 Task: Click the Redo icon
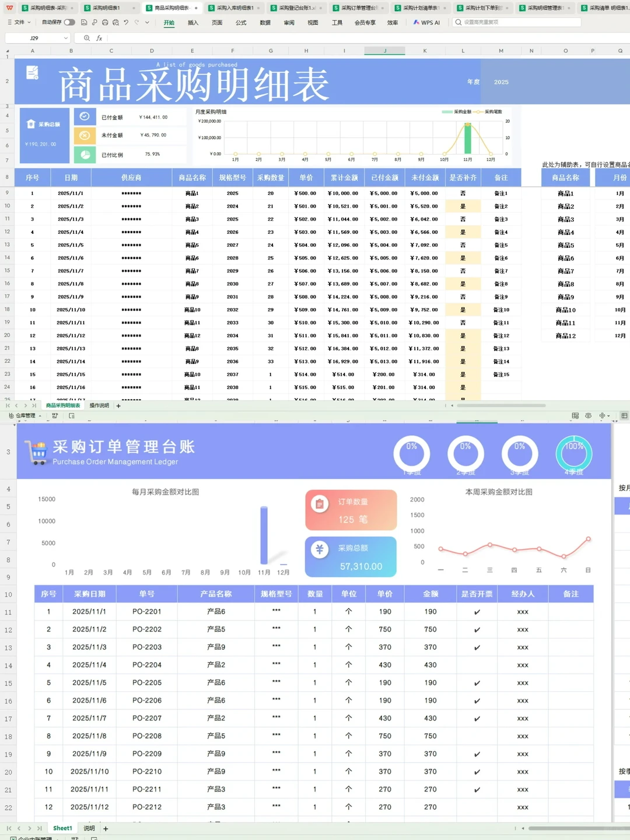click(x=136, y=22)
